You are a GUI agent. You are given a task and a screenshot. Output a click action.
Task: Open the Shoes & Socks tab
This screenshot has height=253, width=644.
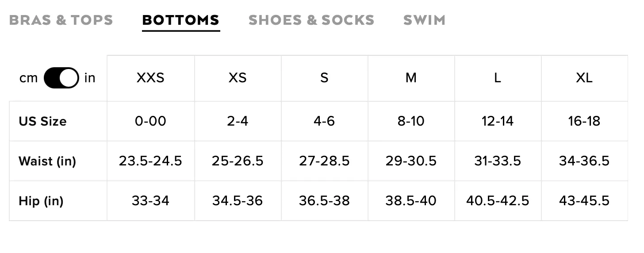[311, 20]
